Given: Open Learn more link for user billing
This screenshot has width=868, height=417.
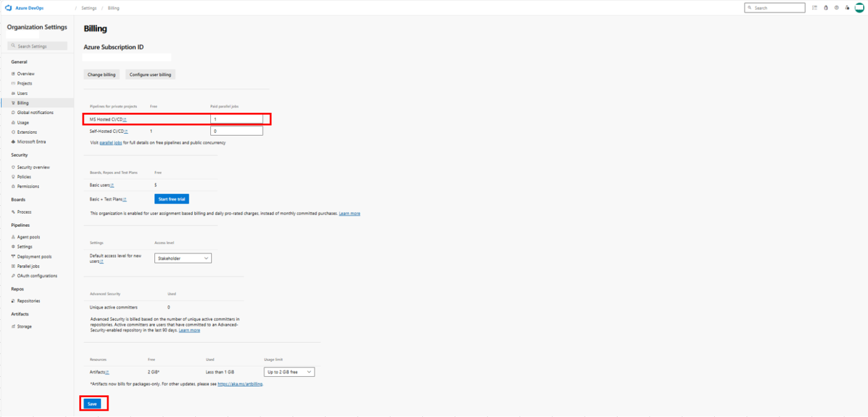Looking at the screenshot, I should click(349, 213).
